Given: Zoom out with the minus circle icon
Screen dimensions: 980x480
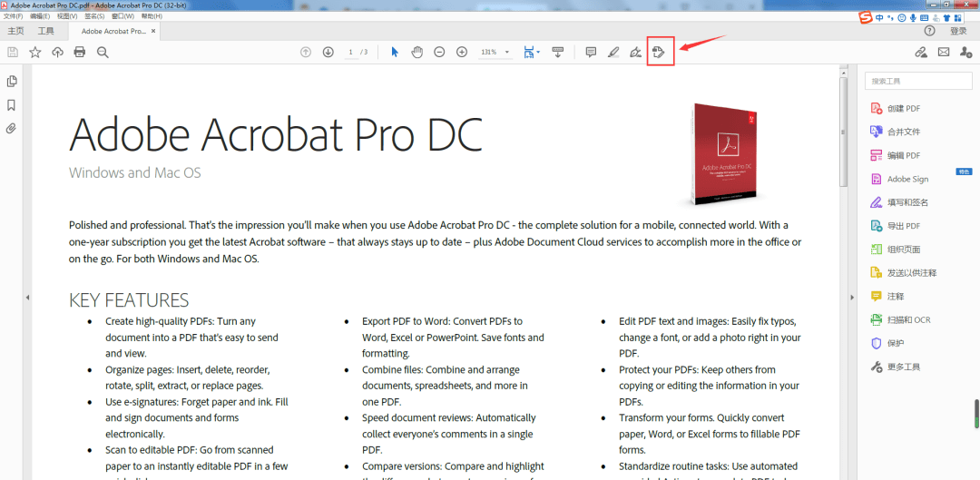Looking at the screenshot, I should click(x=439, y=53).
